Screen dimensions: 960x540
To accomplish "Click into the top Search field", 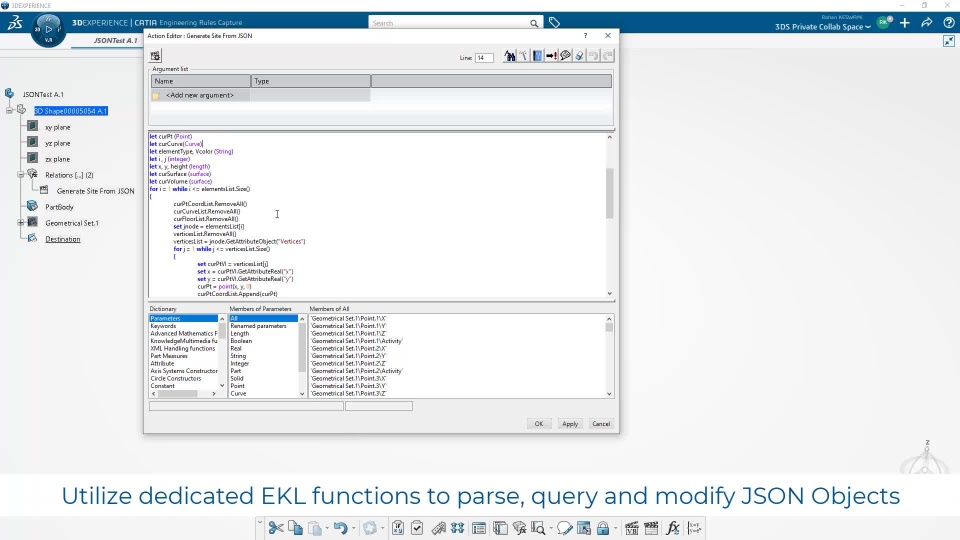I will coord(449,23).
